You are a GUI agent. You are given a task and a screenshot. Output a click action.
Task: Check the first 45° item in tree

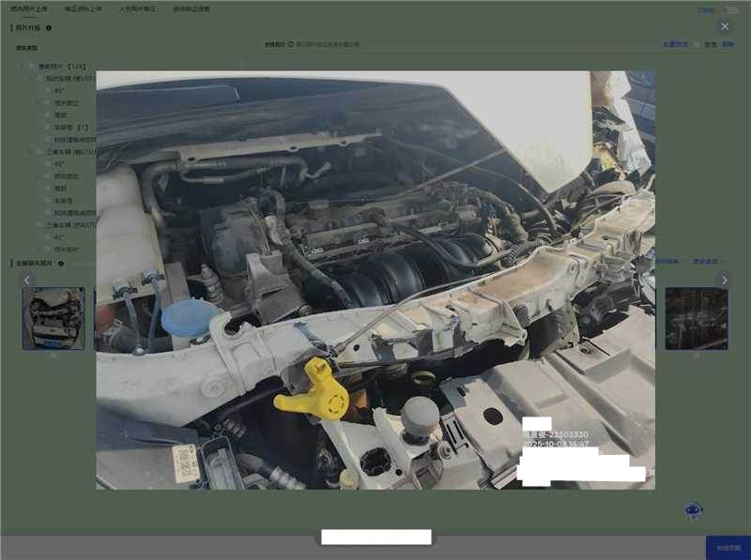[x=48, y=91]
